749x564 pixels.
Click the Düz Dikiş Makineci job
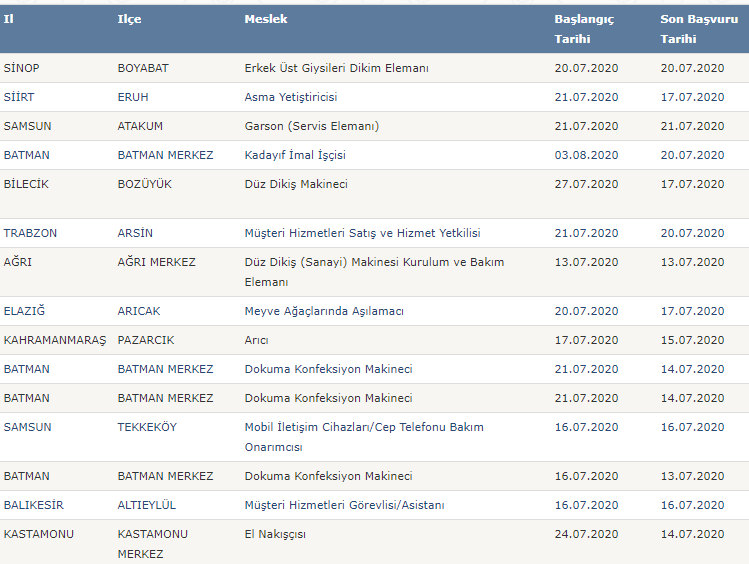tap(296, 184)
